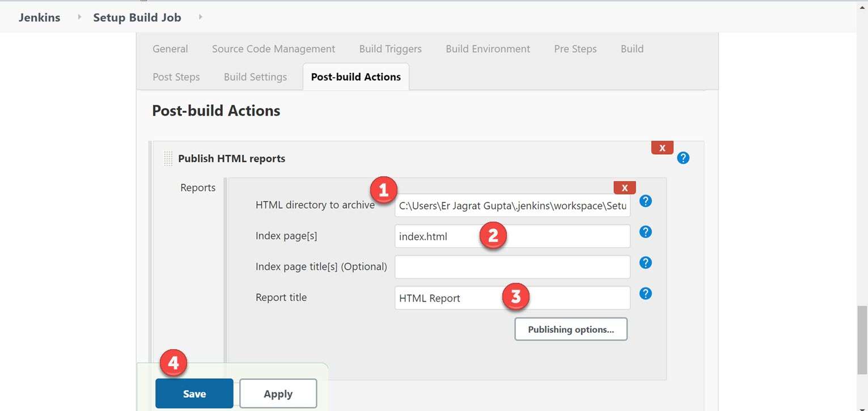Focus the empty Index page title[s] field
This screenshot has width=868, height=411.
(513, 267)
